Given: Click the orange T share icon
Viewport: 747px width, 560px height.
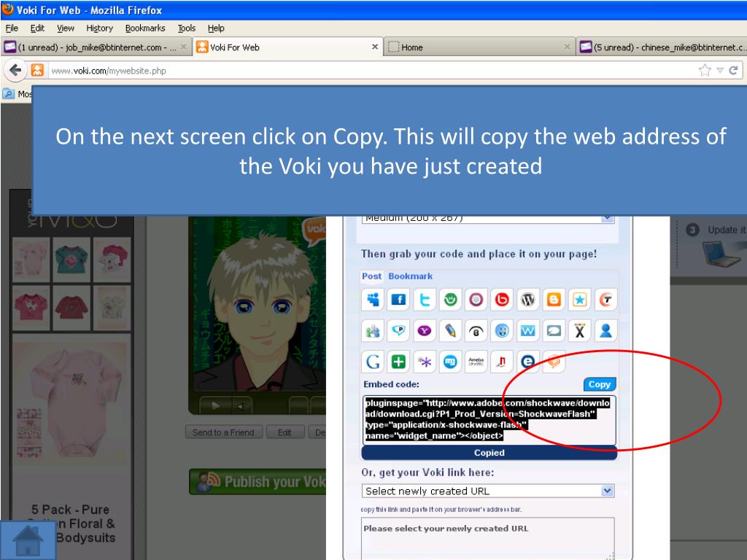Looking at the screenshot, I should point(605,300).
